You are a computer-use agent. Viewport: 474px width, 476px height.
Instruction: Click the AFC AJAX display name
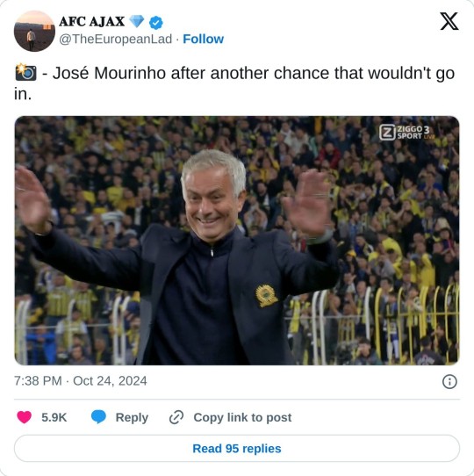click(x=92, y=22)
